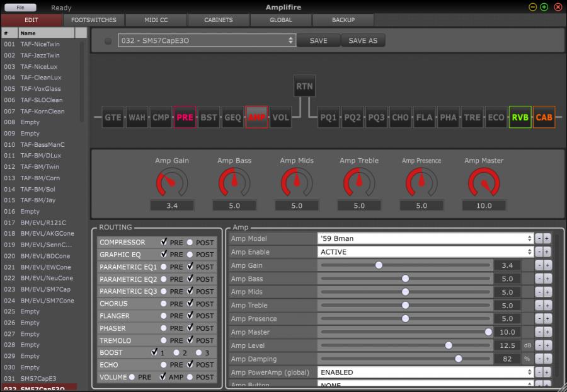The width and height of the screenshot is (567, 392).
Task: Set PARAMETRIC EQ1 routing to PRE
Action: 163,267
